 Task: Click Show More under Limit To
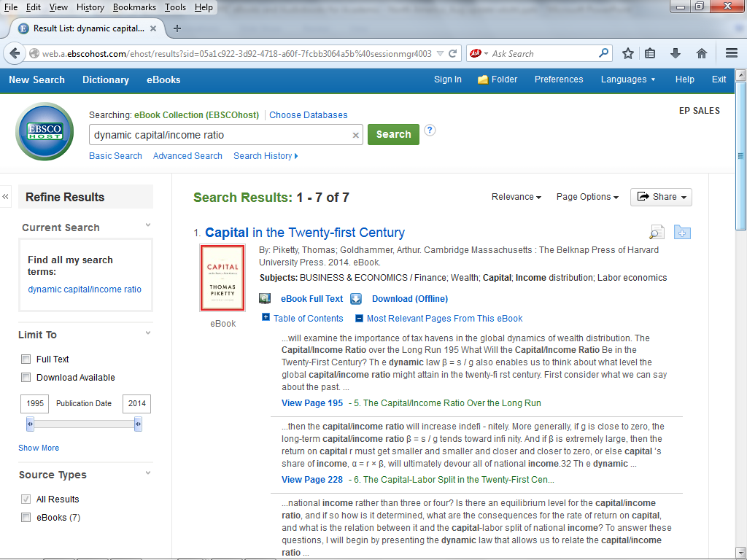(39, 448)
